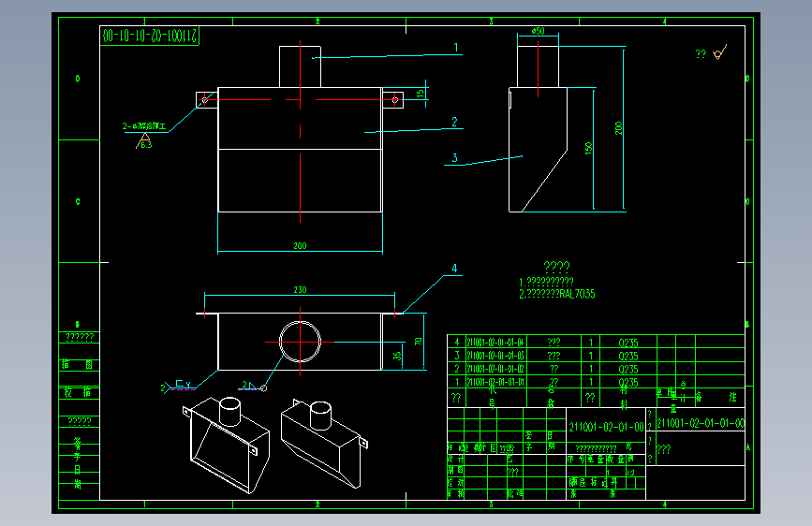The height and width of the screenshot is (526, 812).
Task: Click the Q235 material cell in row 4
Action: tap(628, 343)
